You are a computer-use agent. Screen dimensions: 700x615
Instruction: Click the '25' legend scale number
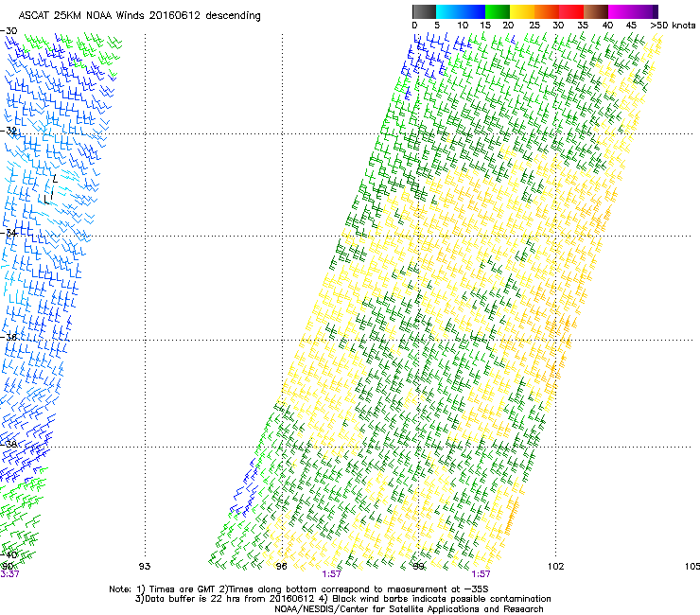point(534,25)
